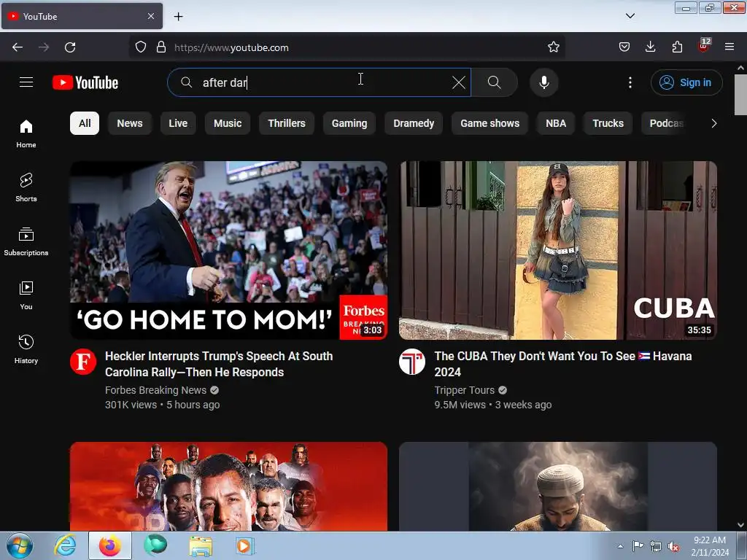Open Subscriptions from the sidebar
This screenshot has width=747, height=560.
(x=26, y=242)
